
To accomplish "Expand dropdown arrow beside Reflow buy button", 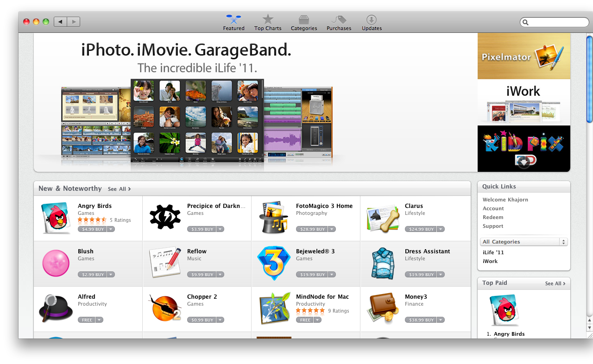I will click(x=220, y=275).
